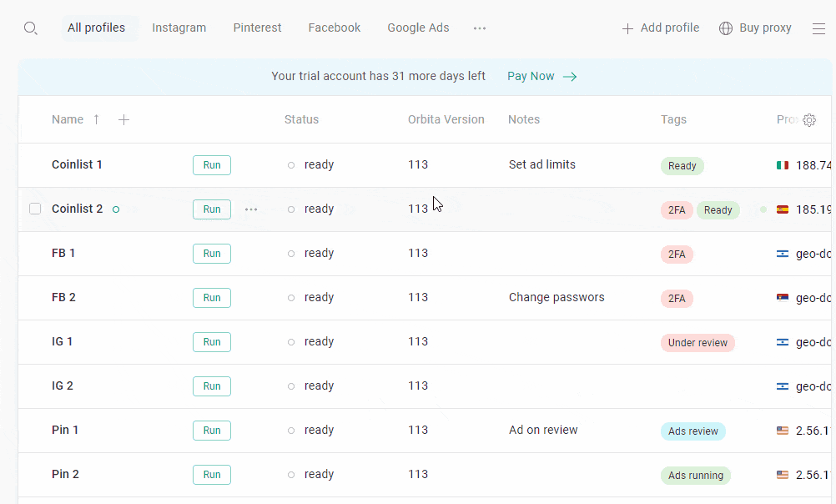Viewport: 836px width, 504px height.
Task: Open table column settings gear
Action: coord(809,120)
